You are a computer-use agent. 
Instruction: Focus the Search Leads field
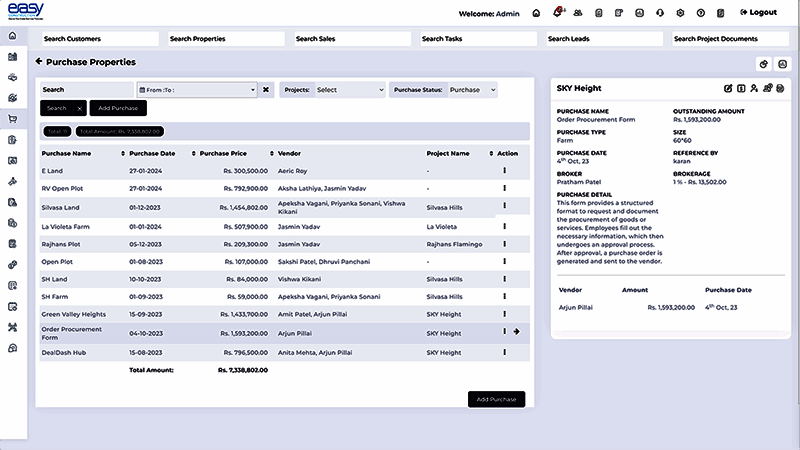point(604,39)
